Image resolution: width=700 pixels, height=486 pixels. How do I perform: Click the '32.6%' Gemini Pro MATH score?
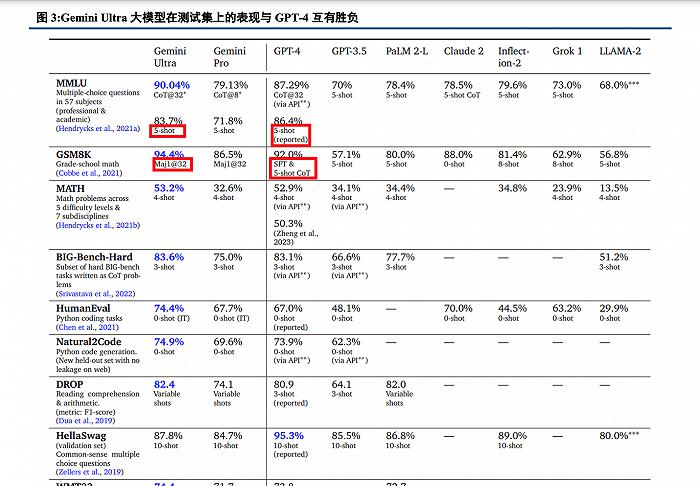[228, 188]
